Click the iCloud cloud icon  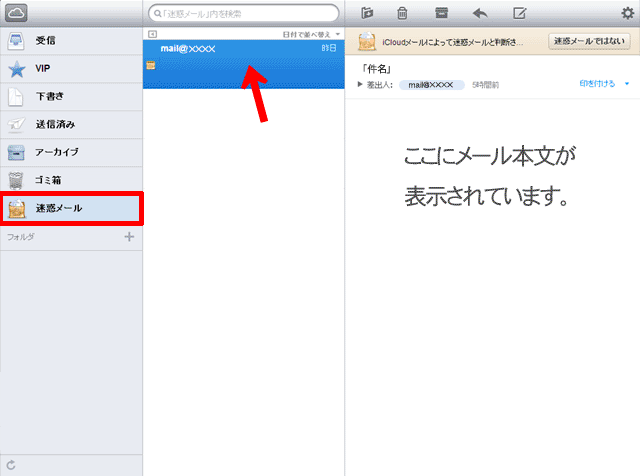click(x=16, y=13)
